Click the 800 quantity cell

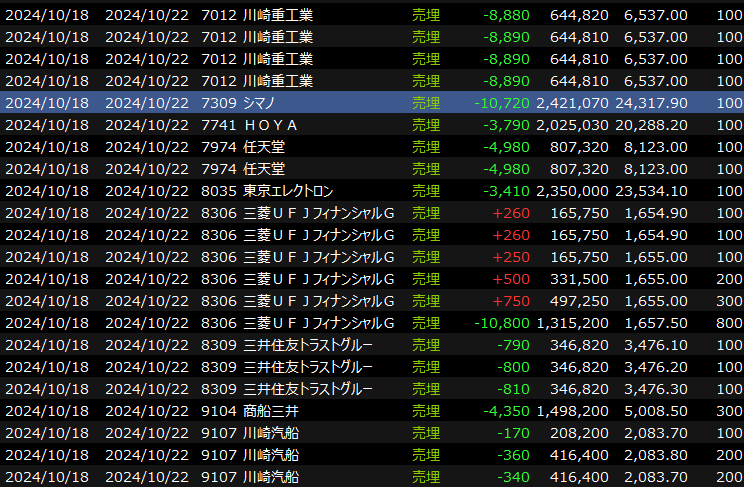729,323
